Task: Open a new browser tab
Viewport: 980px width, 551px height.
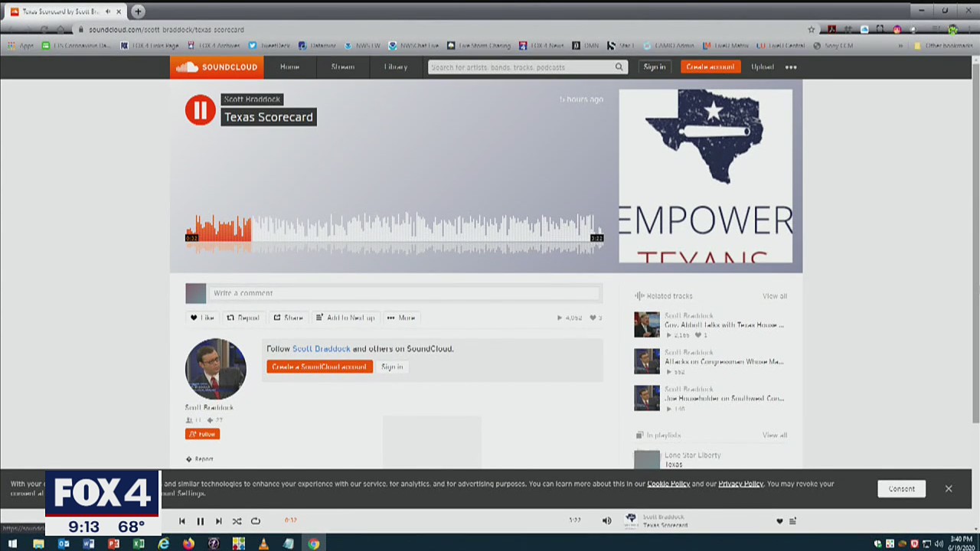Action: (138, 11)
